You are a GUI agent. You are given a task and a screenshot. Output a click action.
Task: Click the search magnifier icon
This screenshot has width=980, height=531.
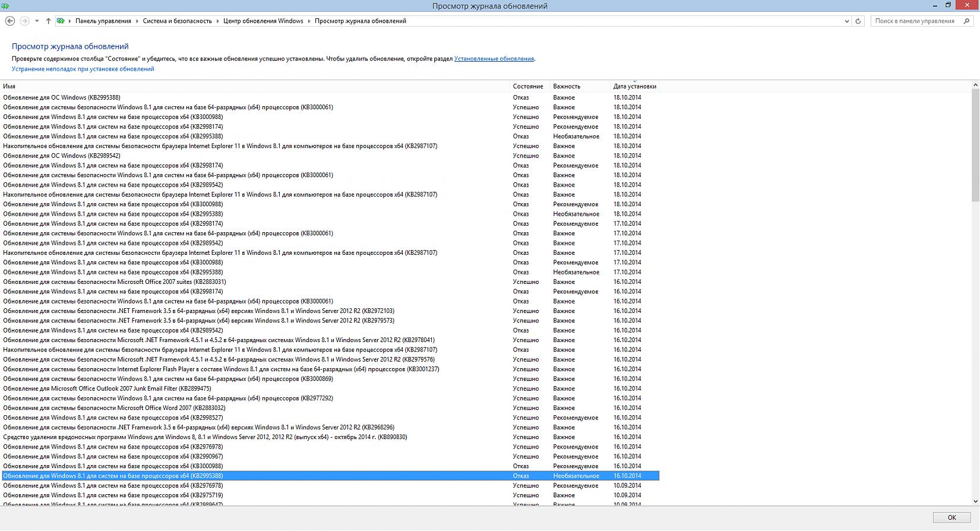966,21
